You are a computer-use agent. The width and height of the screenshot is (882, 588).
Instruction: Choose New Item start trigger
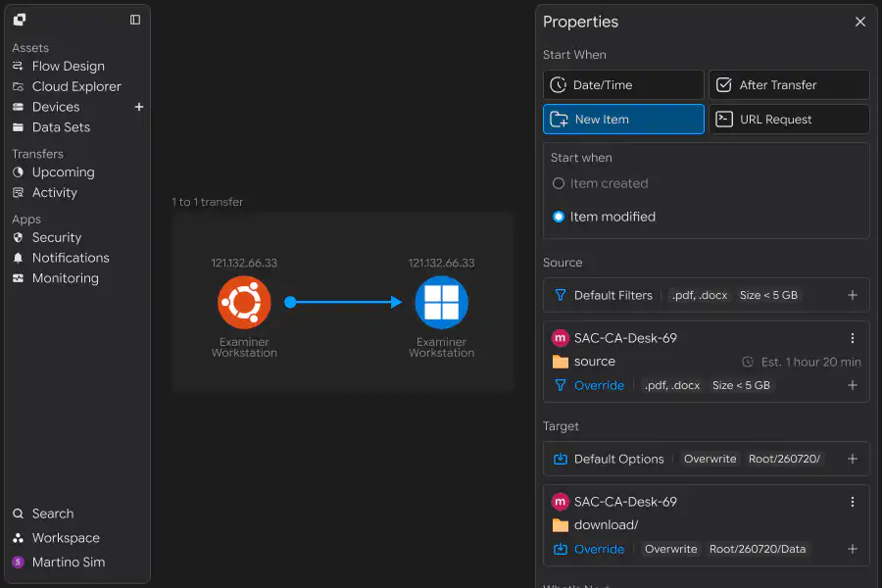tap(623, 120)
